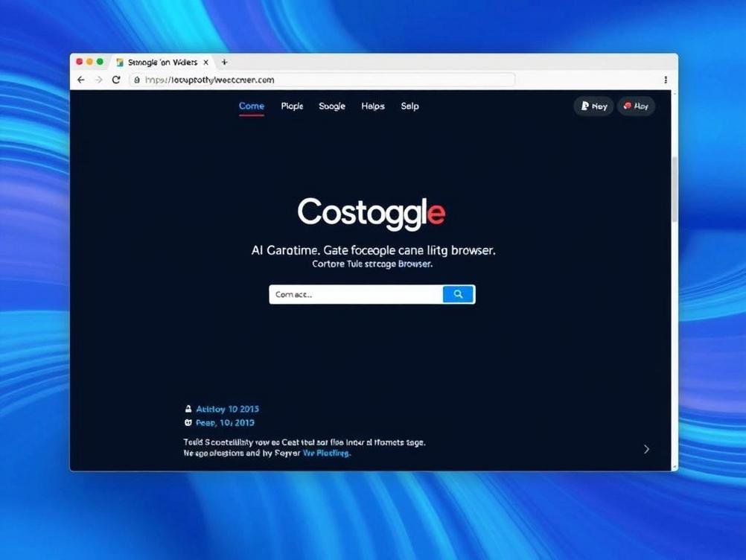Click the lock icon in address bar
This screenshot has height=560, width=746.
tap(137, 80)
